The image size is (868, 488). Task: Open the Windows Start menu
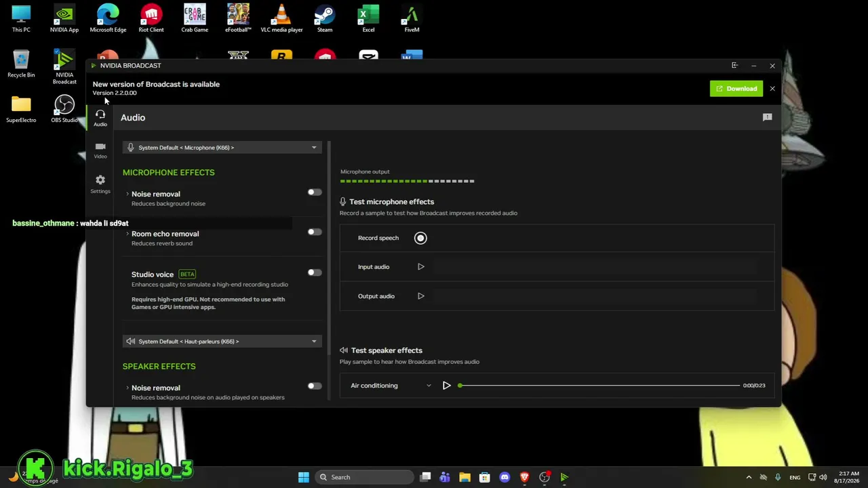[303, 477]
